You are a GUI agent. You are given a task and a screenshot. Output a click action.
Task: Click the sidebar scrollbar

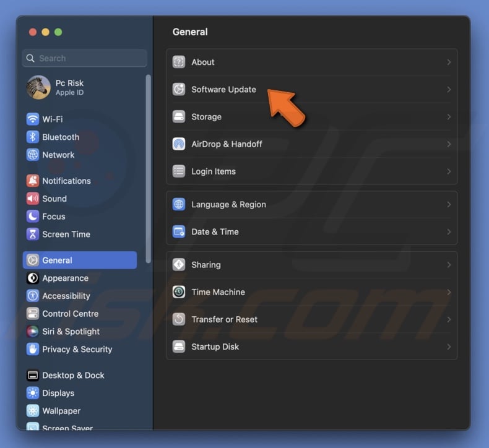[148, 169]
